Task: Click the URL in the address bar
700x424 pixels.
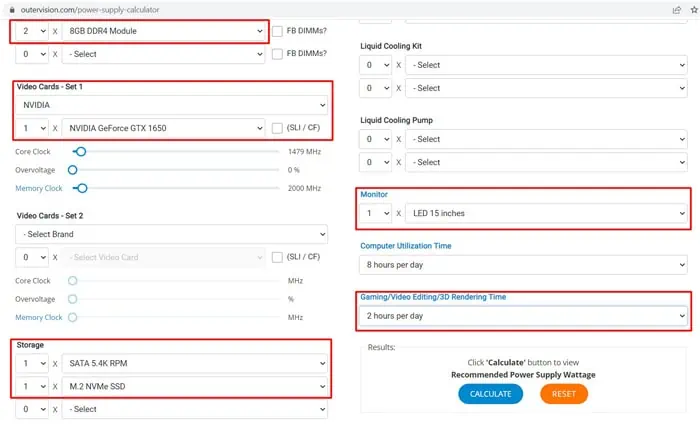Action: point(90,10)
